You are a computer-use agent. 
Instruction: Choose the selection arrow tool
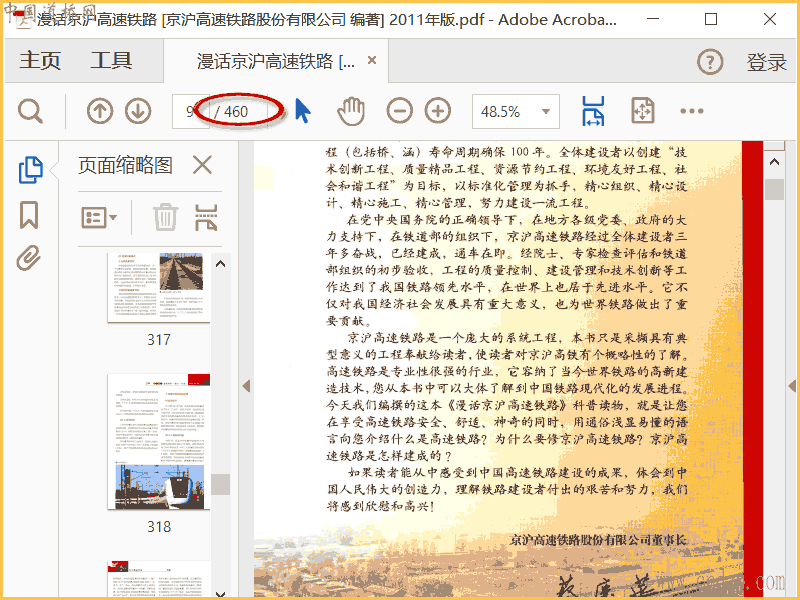tap(303, 111)
